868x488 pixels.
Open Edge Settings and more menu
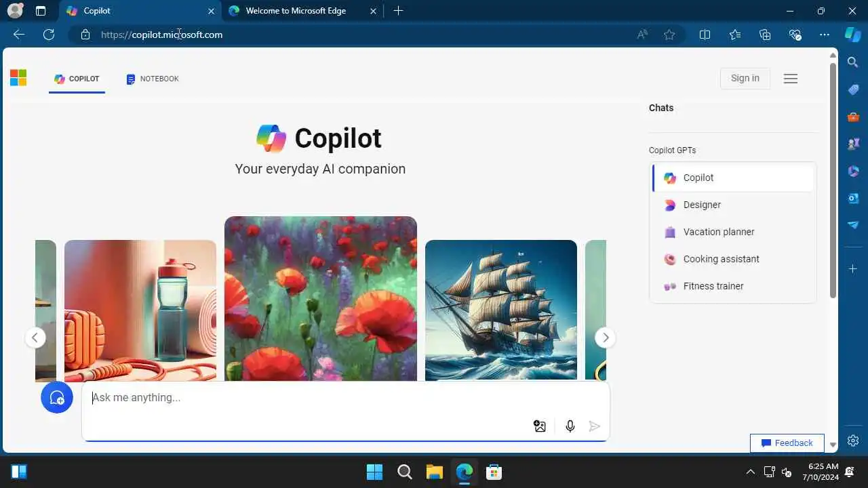tap(825, 35)
